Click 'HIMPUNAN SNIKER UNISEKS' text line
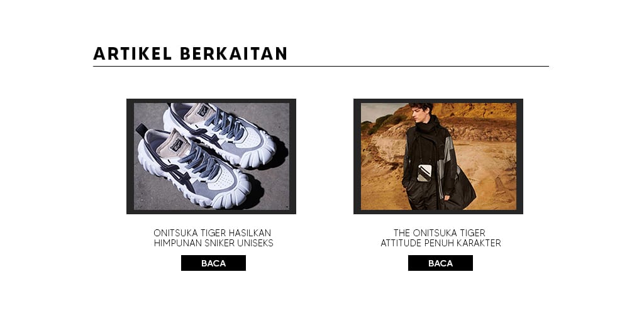Screen dimensions: 644x328 point(214,243)
